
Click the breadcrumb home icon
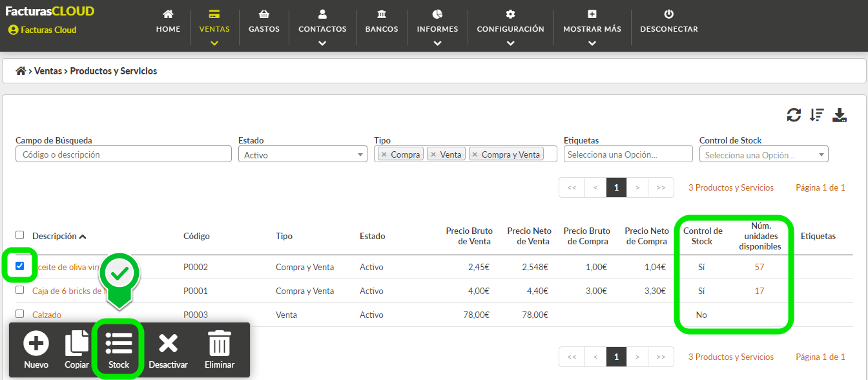point(21,71)
